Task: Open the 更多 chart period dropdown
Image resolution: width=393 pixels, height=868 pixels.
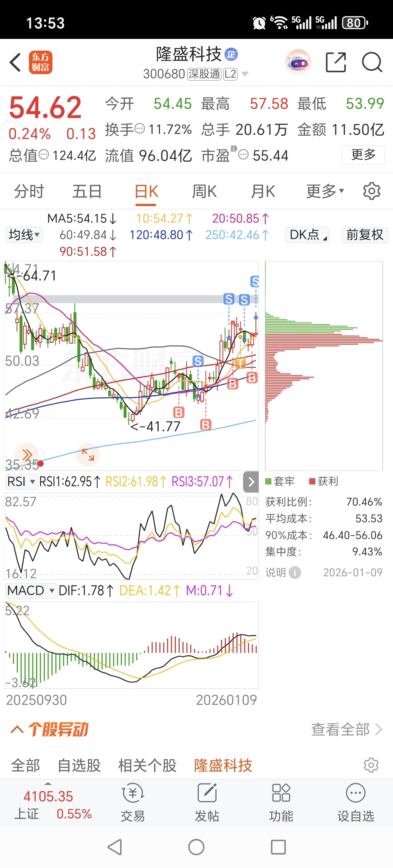Action: click(x=325, y=191)
